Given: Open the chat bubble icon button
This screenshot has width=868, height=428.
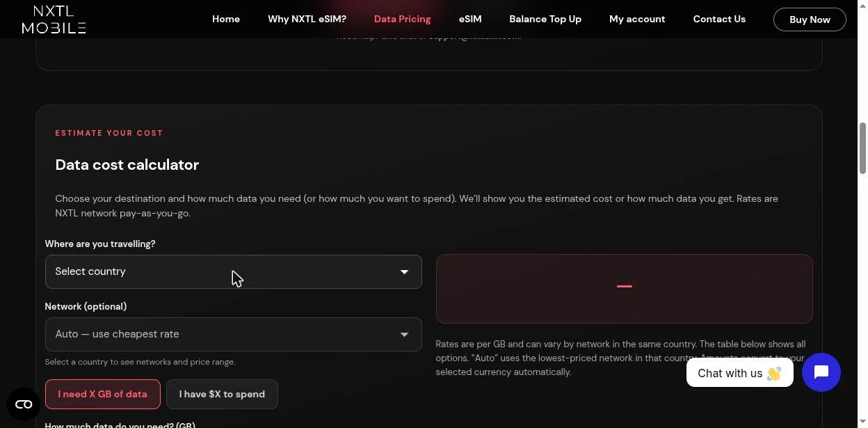Looking at the screenshot, I should click(821, 372).
